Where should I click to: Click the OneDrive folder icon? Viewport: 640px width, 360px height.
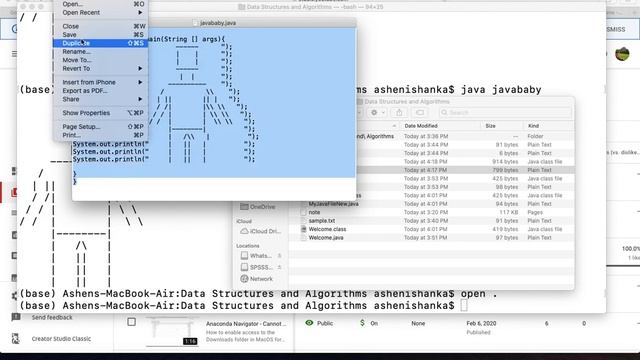[x=244, y=207]
